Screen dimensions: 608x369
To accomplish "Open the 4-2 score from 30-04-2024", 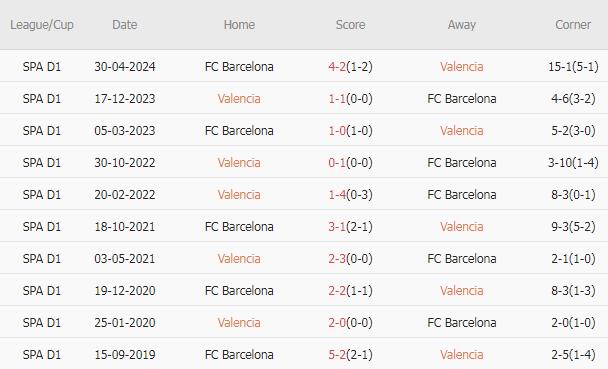I will pos(337,67).
